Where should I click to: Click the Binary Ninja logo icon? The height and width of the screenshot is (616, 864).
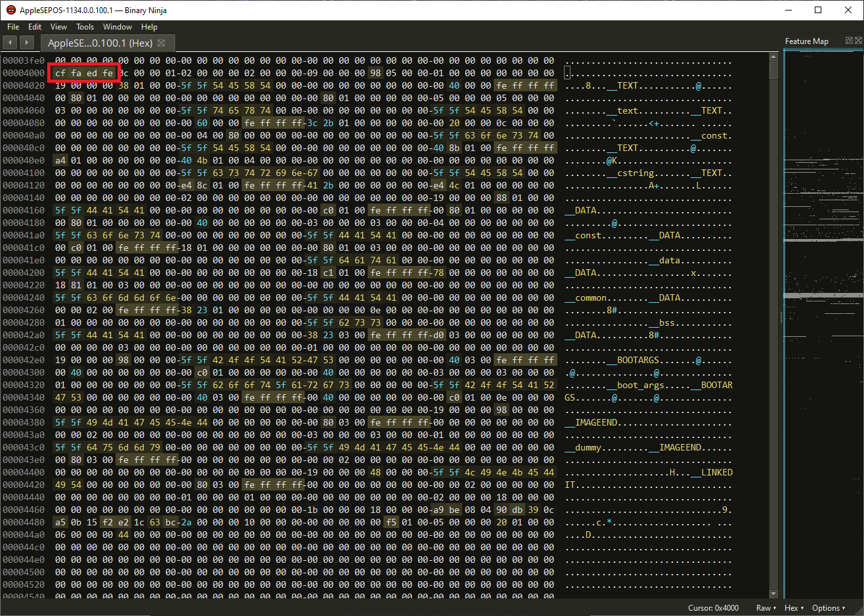[11, 10]
